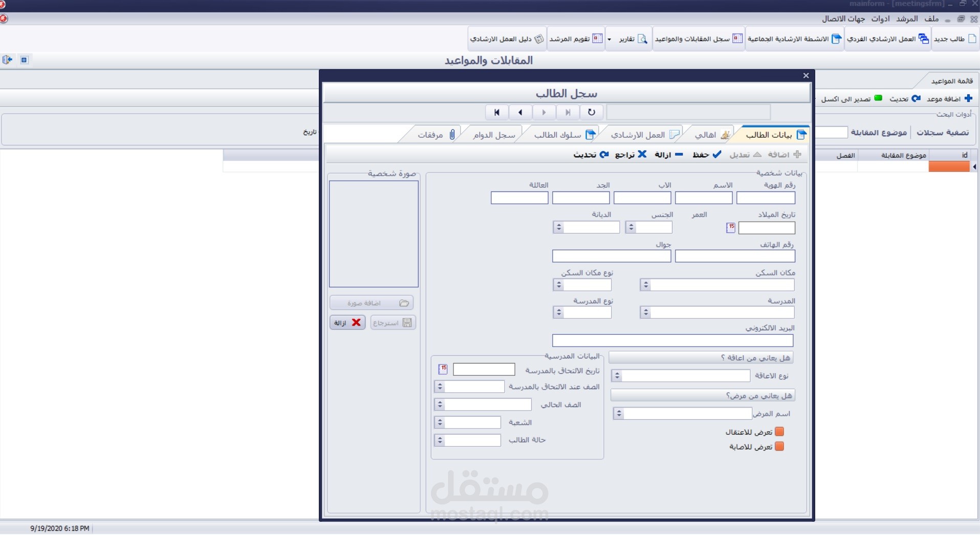Switch to سجل الدوام tab
Viewport: 980px width, 535px height.
click(x=494, y=135)
